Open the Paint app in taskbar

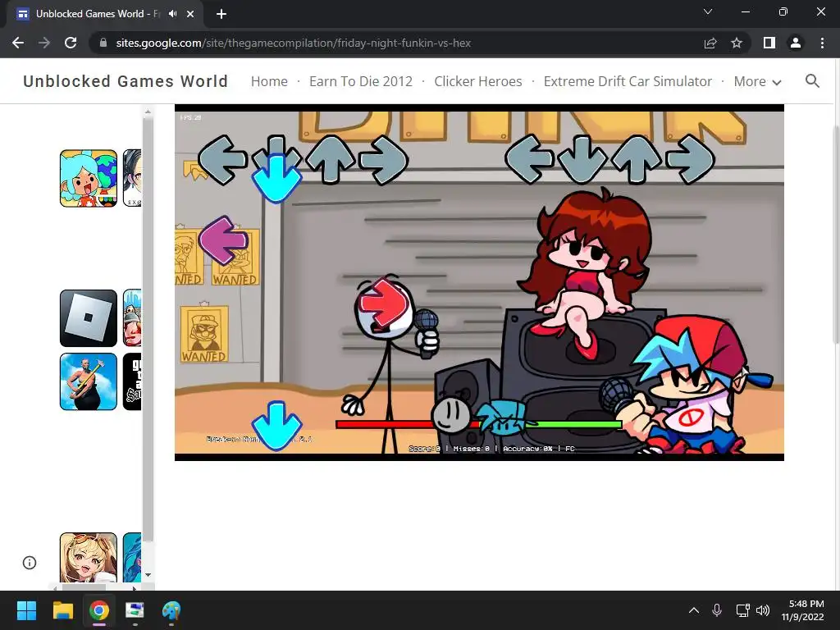[171, 610]
